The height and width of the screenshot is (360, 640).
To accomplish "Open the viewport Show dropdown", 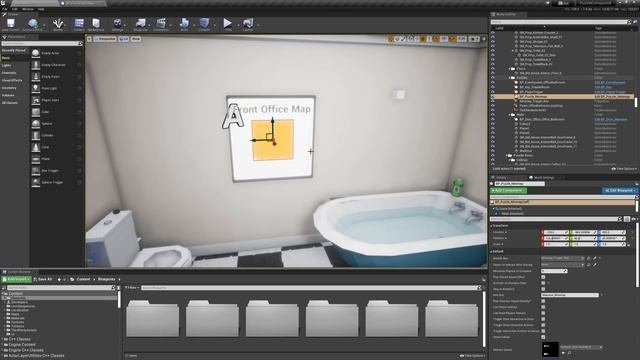I will pos(136,39).
